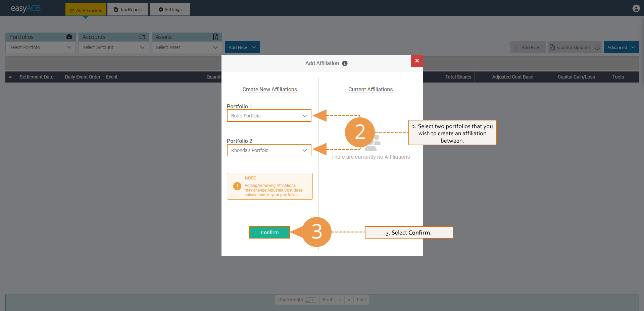Click the Last page pagination button
This screenshot has width=644, height=311.
pyautogui.click(x=361, y=300)
